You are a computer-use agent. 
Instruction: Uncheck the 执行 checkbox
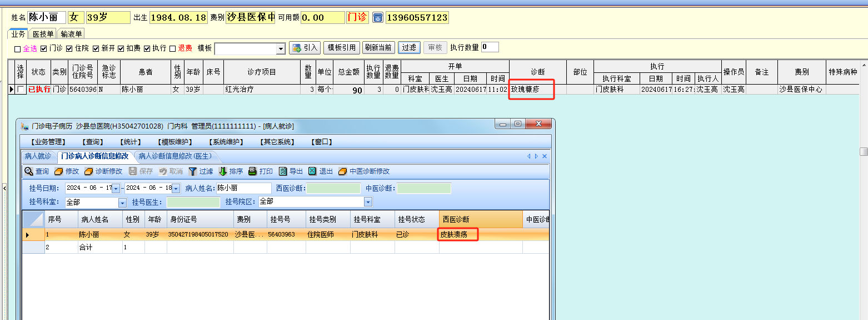coord(147,49)
